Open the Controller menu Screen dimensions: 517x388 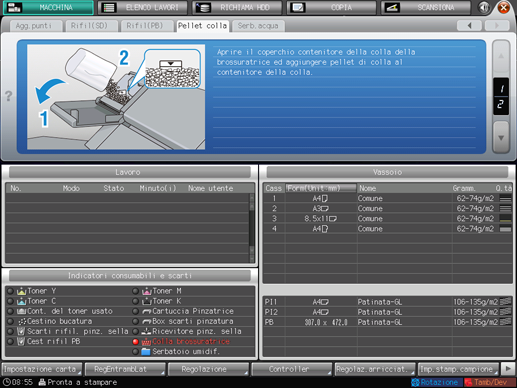pyautogui.click(x=292, y=369)
